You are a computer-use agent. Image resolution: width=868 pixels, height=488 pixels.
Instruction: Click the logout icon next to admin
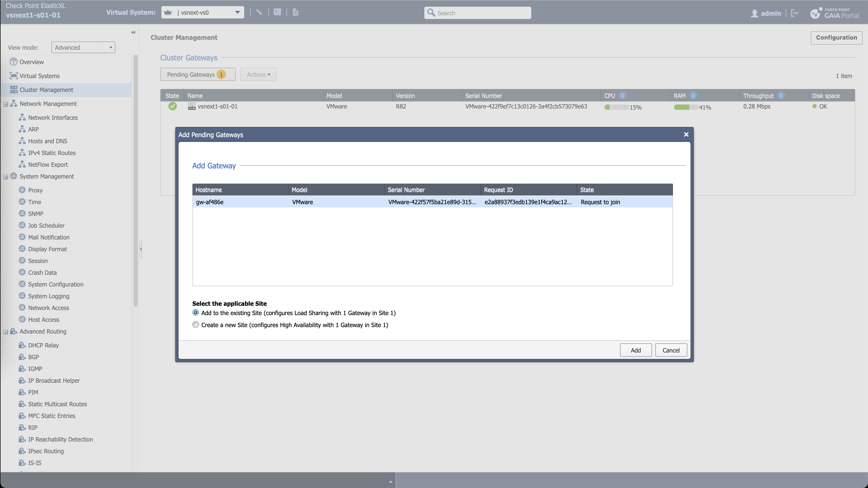(x=794, y=13)
